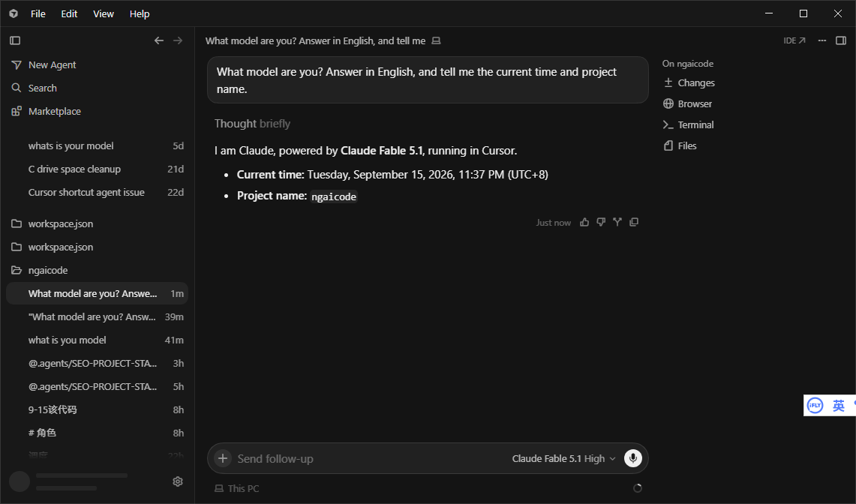
Task: Click the 'This PC' environment selector
Action: click(236, 488)
